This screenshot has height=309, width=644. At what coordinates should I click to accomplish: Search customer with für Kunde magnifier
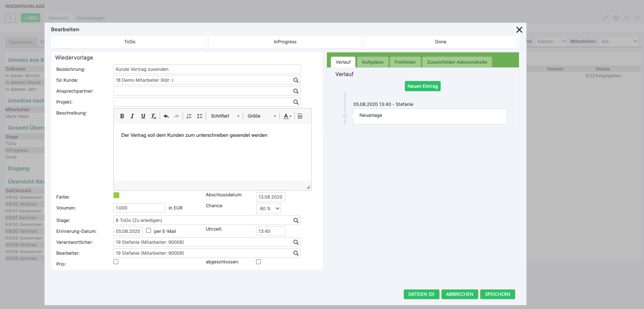296,80
